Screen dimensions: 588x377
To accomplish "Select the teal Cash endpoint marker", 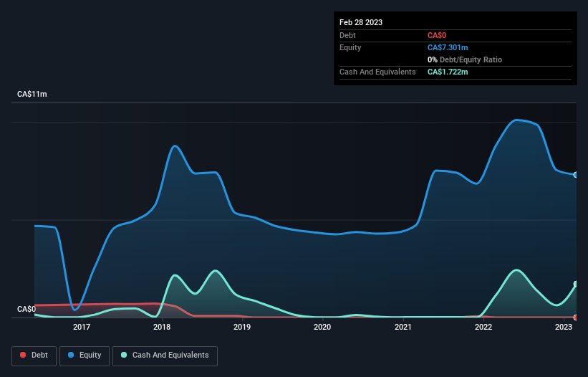I will tap(576, 284).
